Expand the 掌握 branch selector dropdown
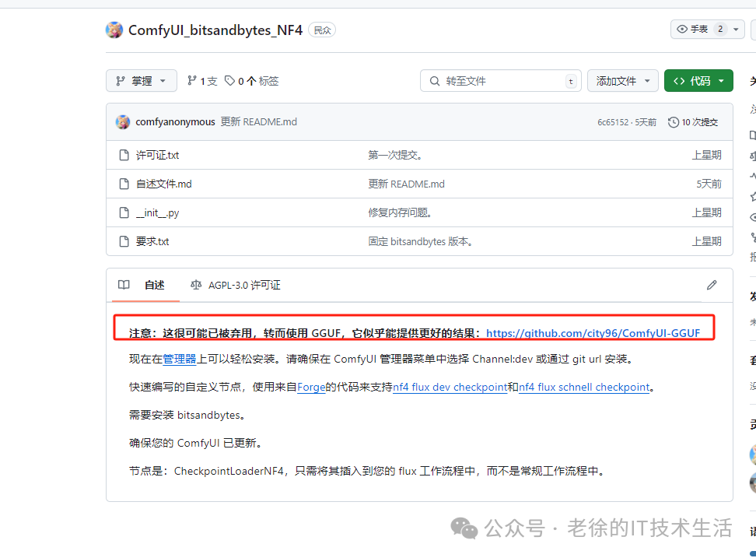 click(142, 80)
